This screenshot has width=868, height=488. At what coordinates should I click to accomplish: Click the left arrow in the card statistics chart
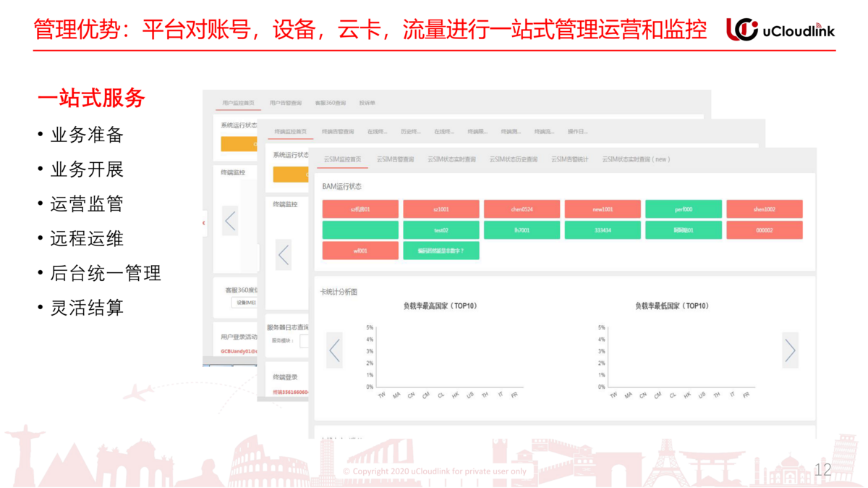coord(334,350)
